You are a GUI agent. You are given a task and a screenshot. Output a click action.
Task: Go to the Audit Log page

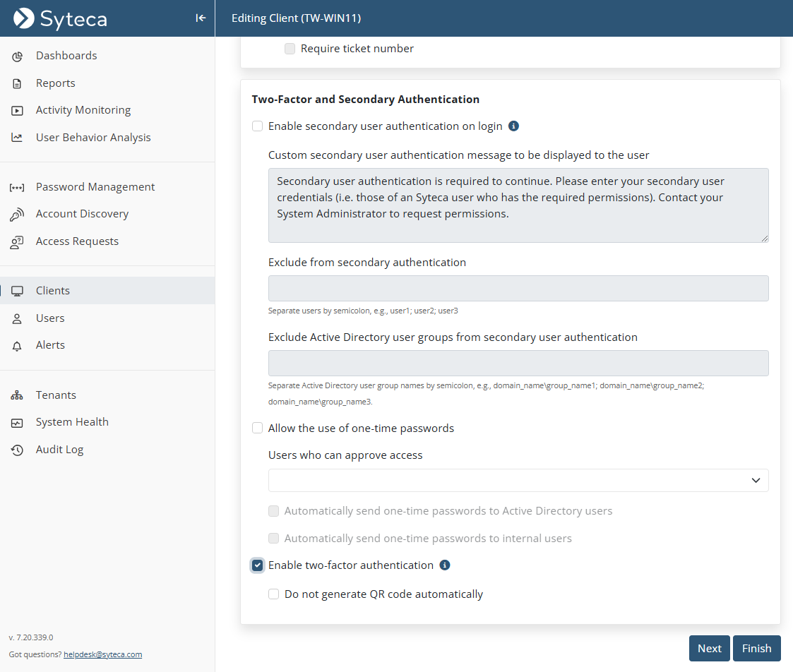(x=59, y=450)
